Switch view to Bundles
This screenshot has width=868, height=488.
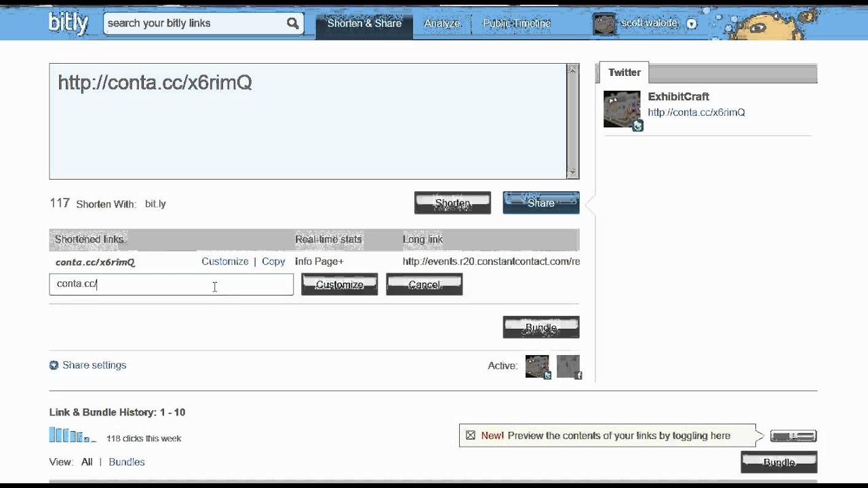click(127, 462)
